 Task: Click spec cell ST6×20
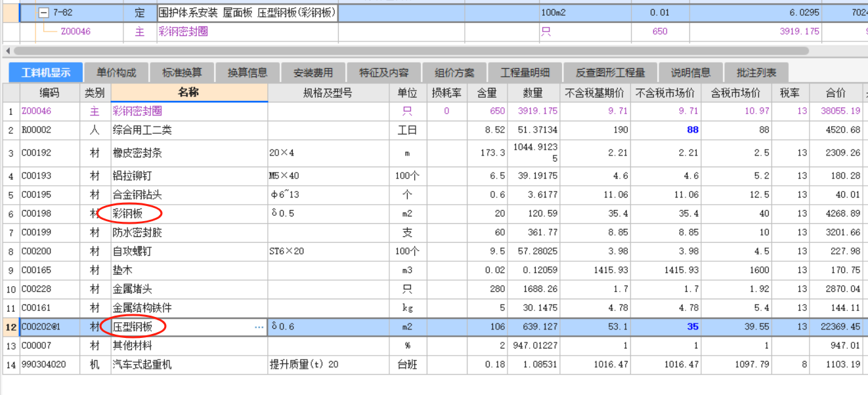pyautogui.click(x=328, y=251)
